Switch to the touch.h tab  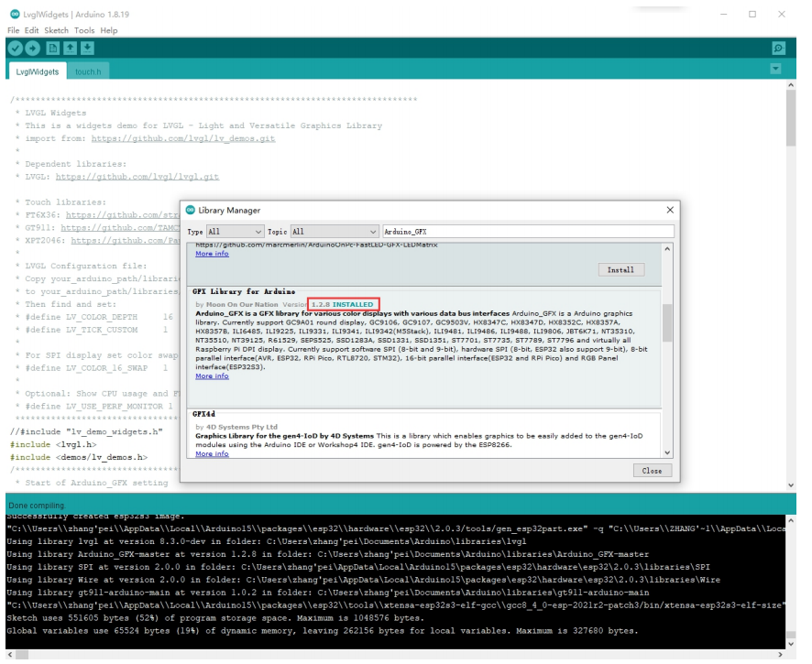coord(88,71)
